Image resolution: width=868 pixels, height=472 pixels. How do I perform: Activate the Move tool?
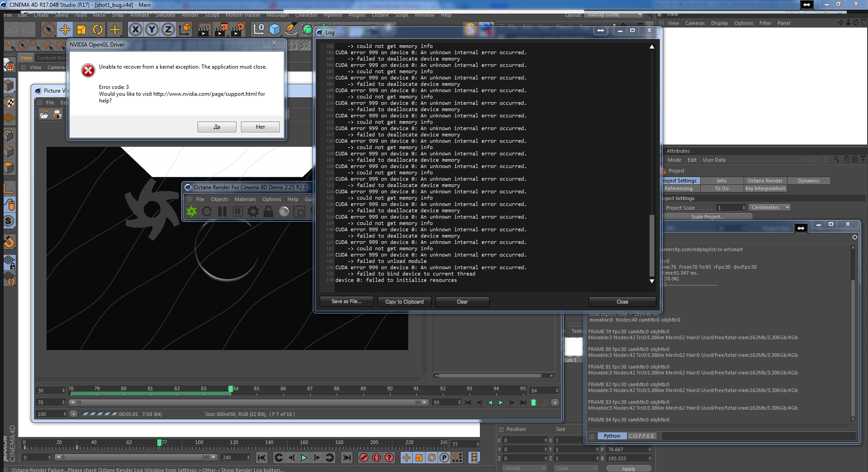(x=65, y=30)
